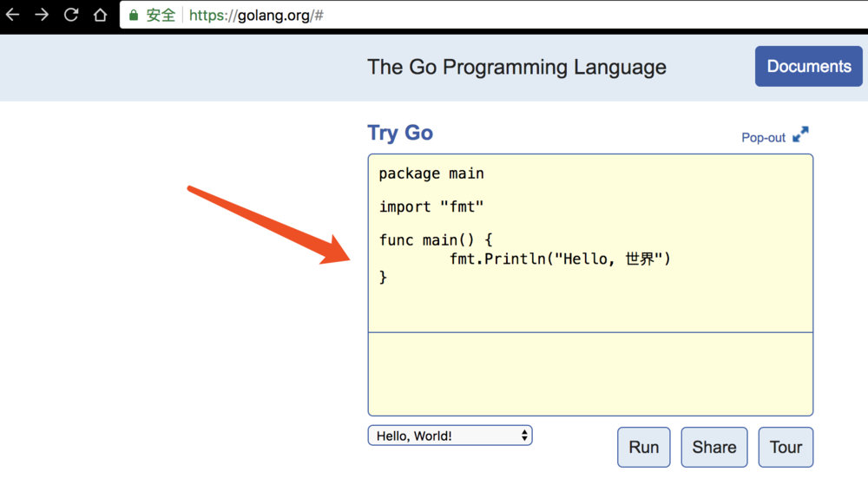
Task: Click inside the fmt.Println code line
Action: point(560,259)
